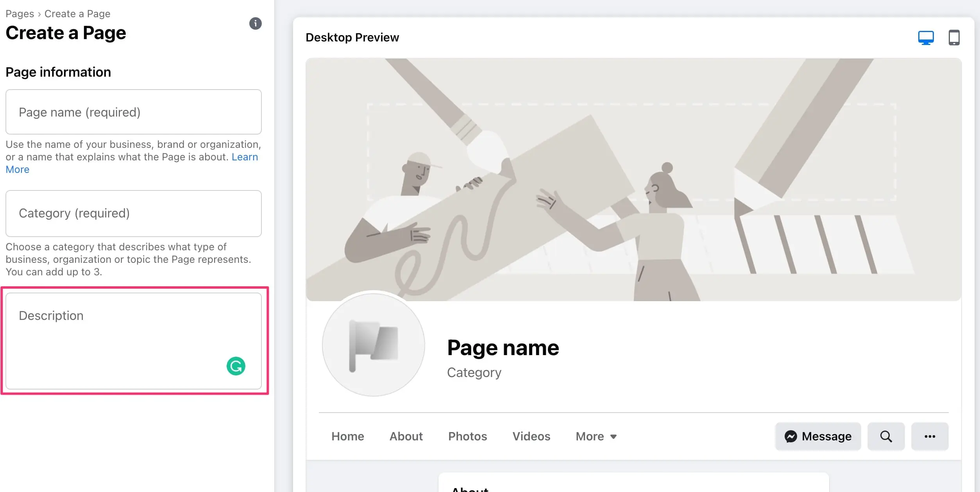Switch to desktop preview monitor icon
This screenshot has height=492, width=980.
pos(926,38)
